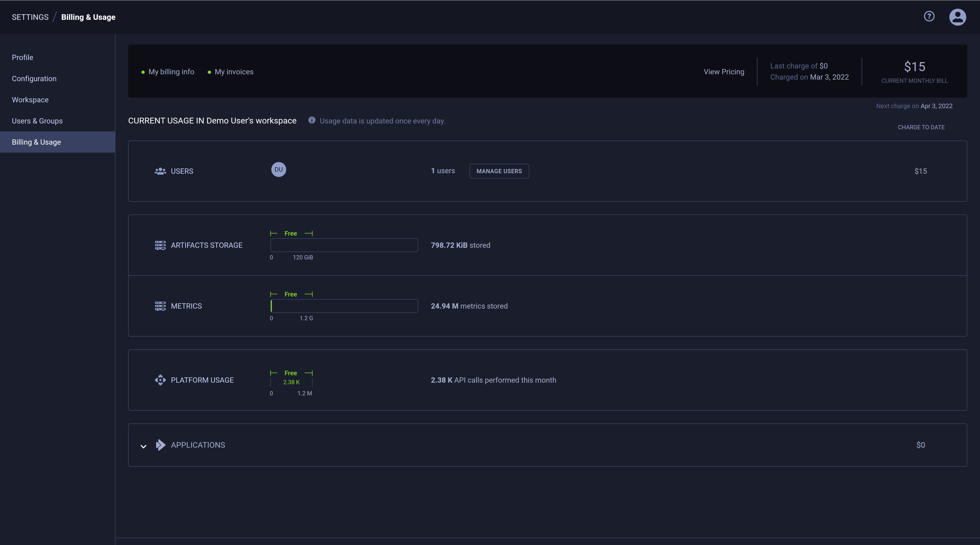Viewport: 980px width, 545px height.
Task: Click the CHARGE TO DATE header
Action: [921, 127]
